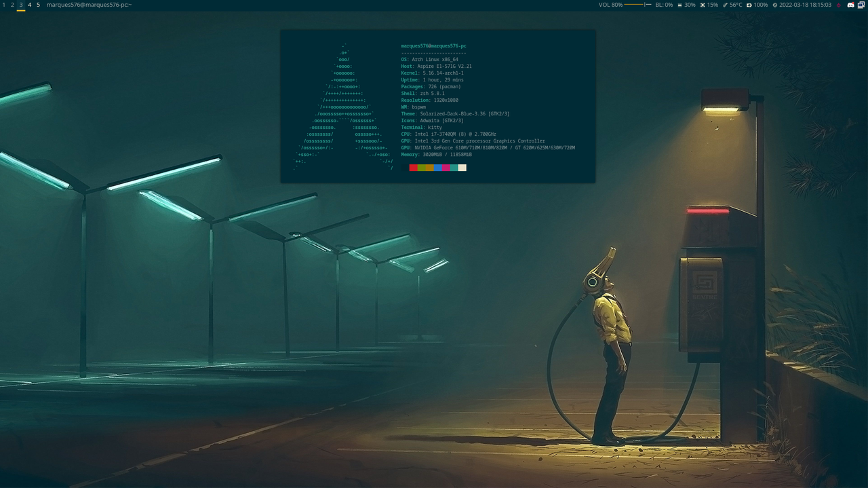Click the OS: Arch Linux x86_64 line

click(x=429, y=60)
